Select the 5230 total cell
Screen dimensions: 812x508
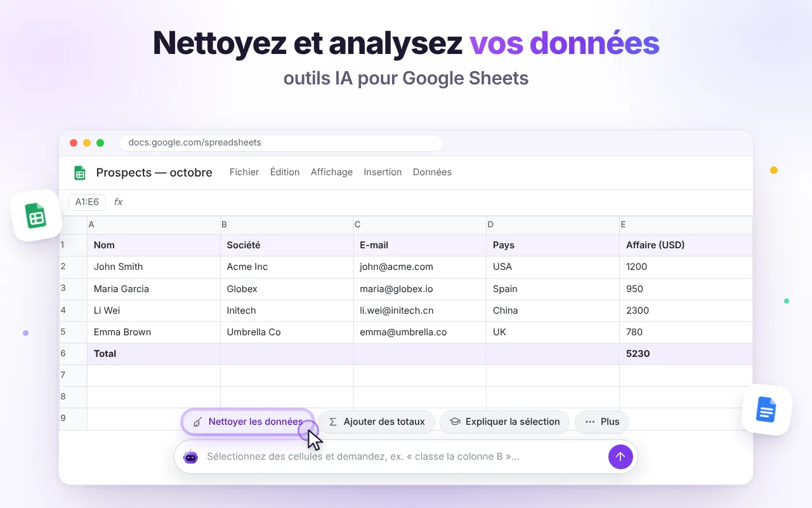pos(686,354)
